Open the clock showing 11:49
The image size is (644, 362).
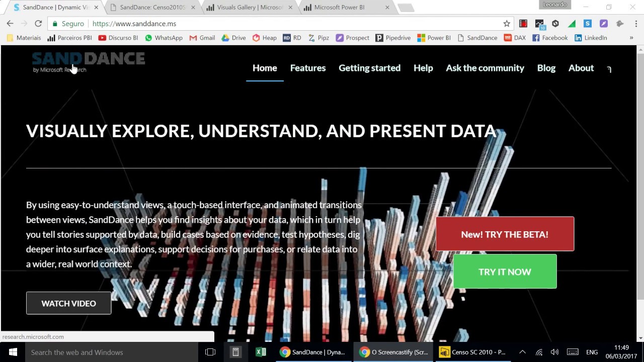621,352
